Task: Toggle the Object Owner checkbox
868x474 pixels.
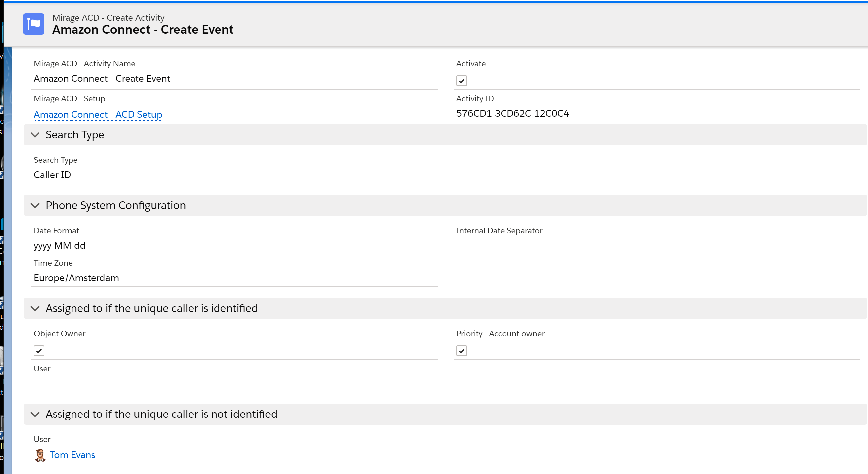Action: click(39, 351)
